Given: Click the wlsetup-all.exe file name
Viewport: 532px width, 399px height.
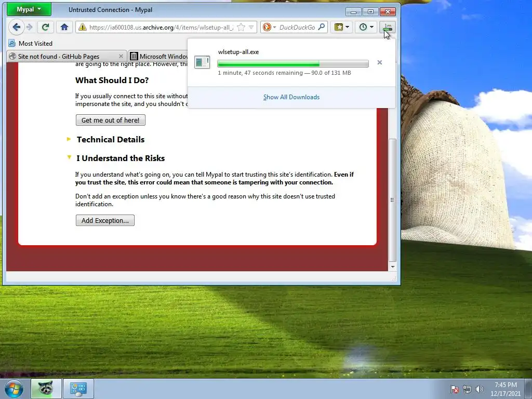Looking at the screenshot, I should (238, 52).
